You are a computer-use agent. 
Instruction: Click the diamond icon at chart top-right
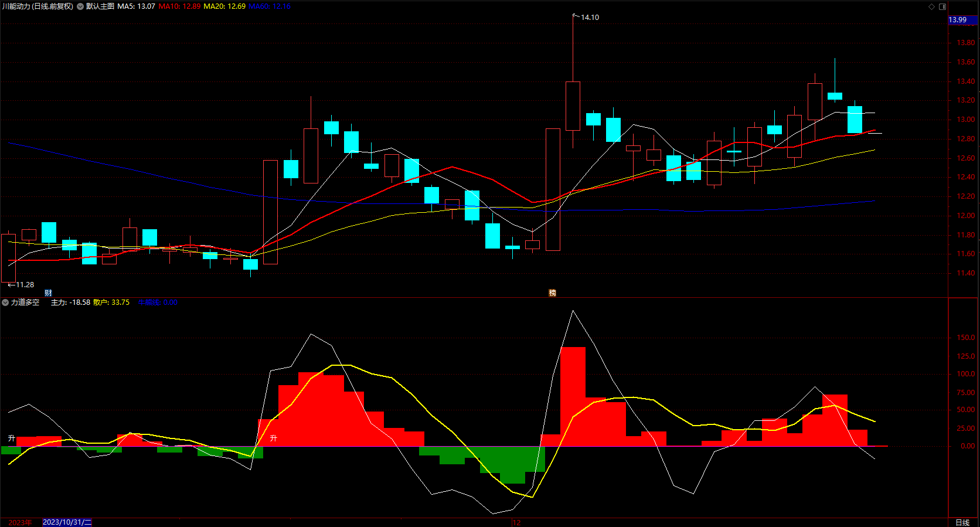point(931,6)
